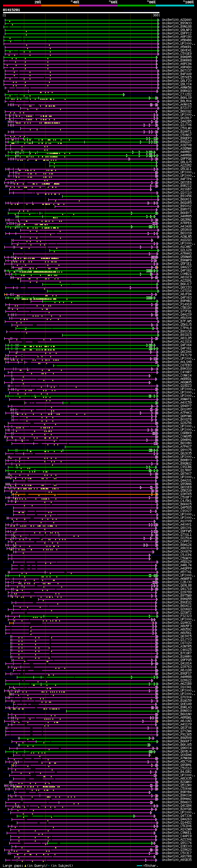This screenshot has width=197, height=868.
Task: Select hit UniRef100_B4FUU9
Action: pyautogui.click(x=177, y=74)
